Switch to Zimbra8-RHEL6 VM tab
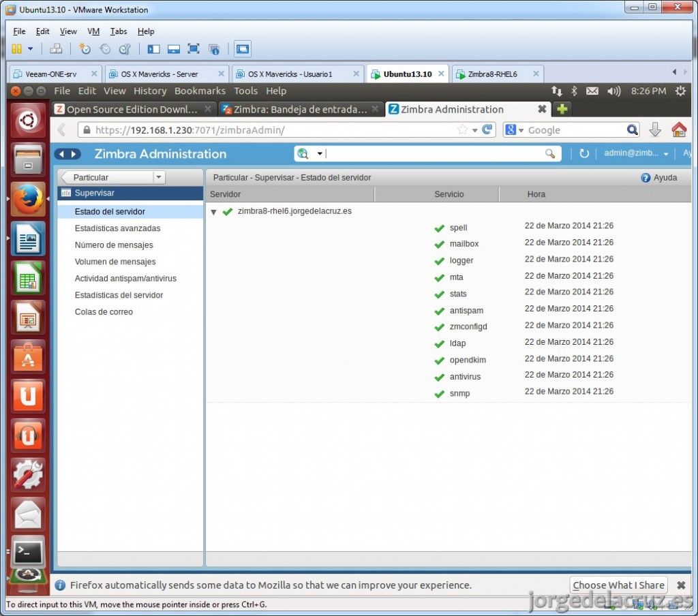Screen dimensions: 698x616 tap(492, 74)
